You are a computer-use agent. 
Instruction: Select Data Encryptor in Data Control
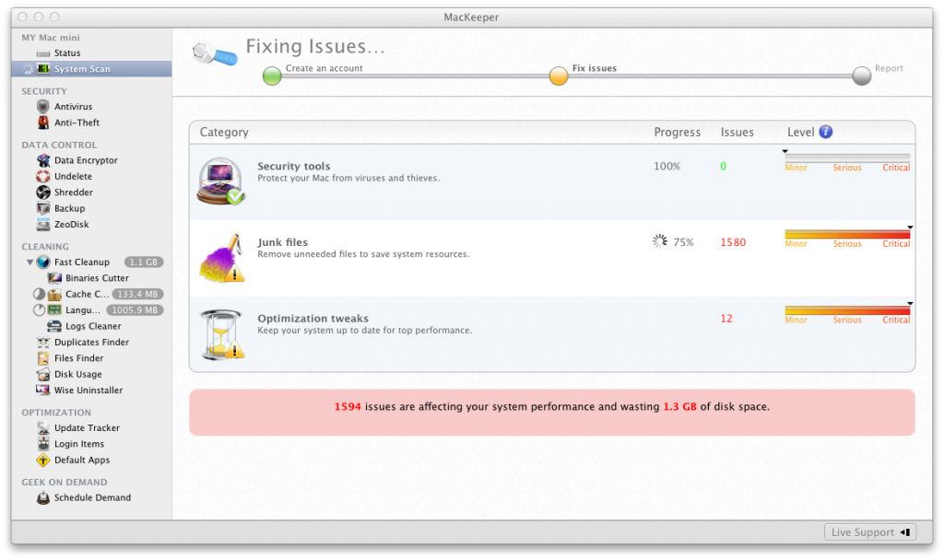(x=86, y=160)
